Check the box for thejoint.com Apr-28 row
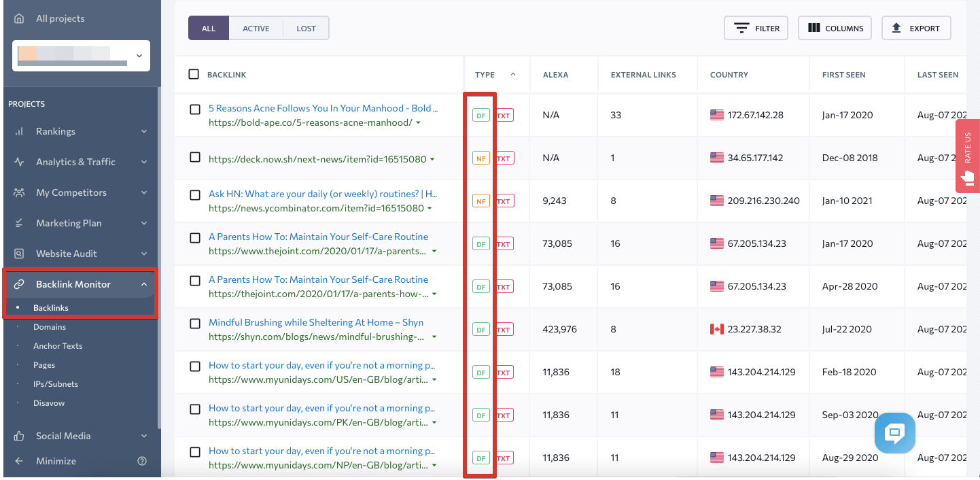 (195, 281)
